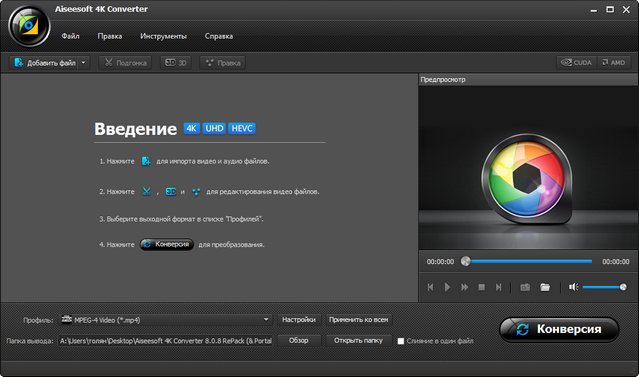
Task: Click the 3D toolbar button
Action: [176, 63]
